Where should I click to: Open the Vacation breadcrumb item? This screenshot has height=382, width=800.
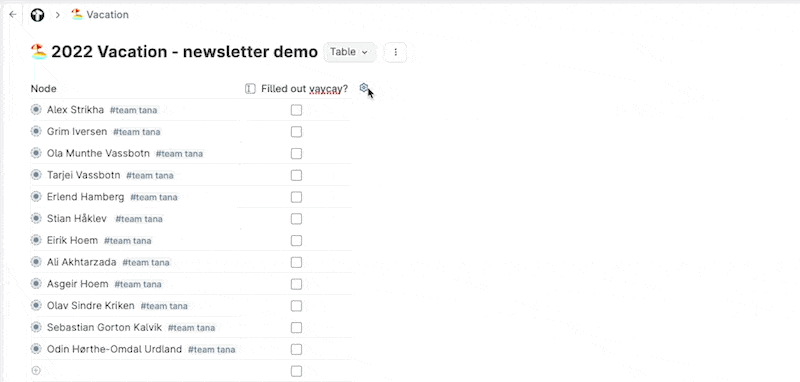(x=100, y=15)
